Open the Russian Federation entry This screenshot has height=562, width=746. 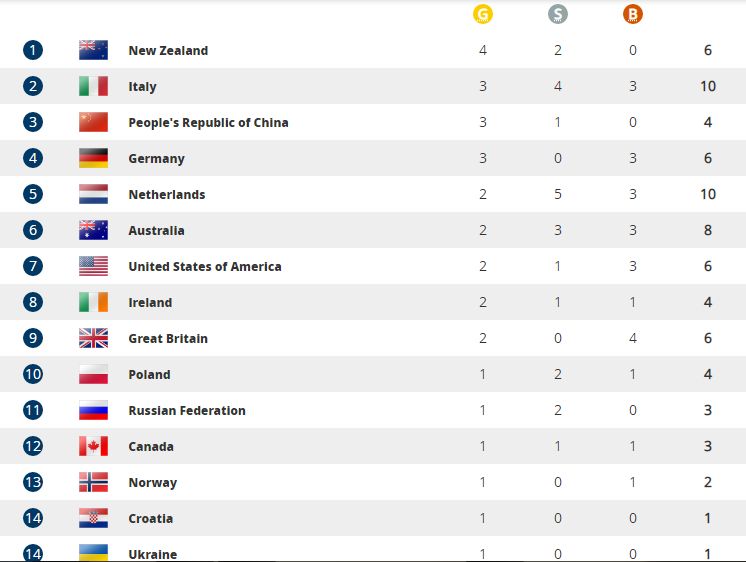pyautogui.click(x=187, y=410)
